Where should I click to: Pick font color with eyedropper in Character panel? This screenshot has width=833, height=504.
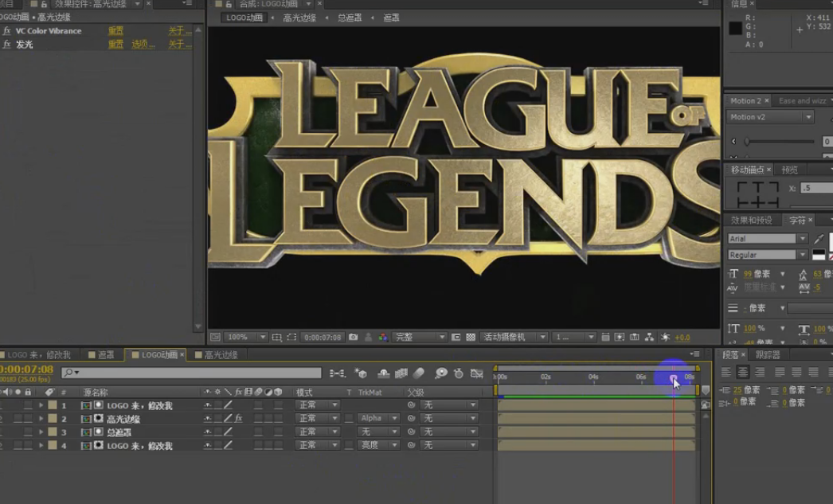click(819, 239)
